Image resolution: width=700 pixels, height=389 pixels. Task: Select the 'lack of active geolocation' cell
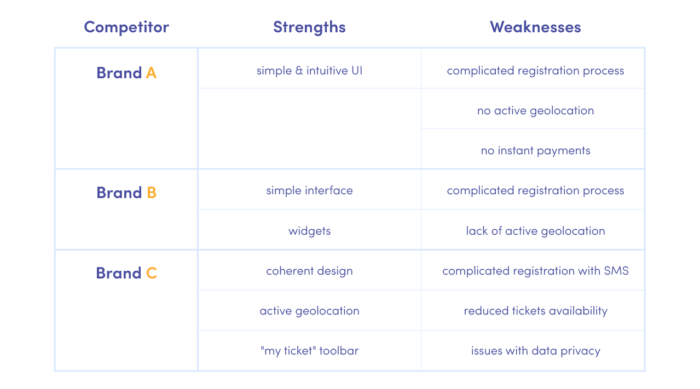[x=533, y=230]
